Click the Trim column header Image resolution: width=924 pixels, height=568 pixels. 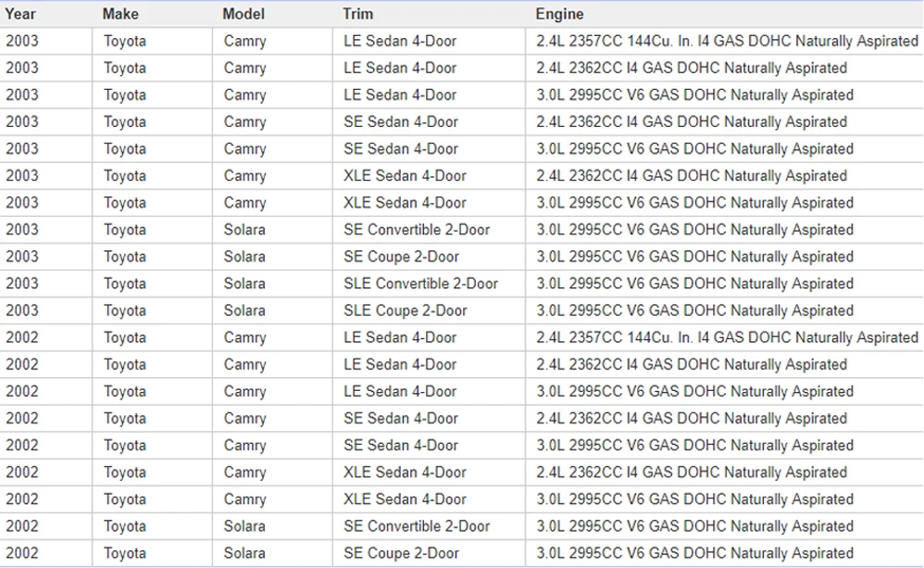(x=357, y=14)
